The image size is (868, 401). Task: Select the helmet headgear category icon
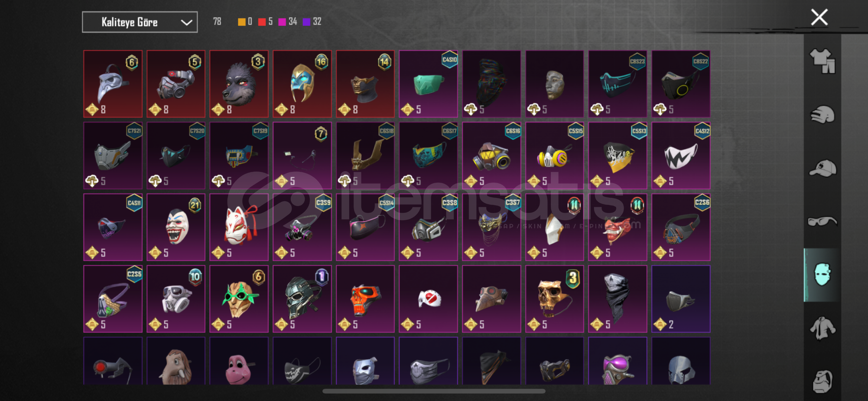tap(822, 114)
